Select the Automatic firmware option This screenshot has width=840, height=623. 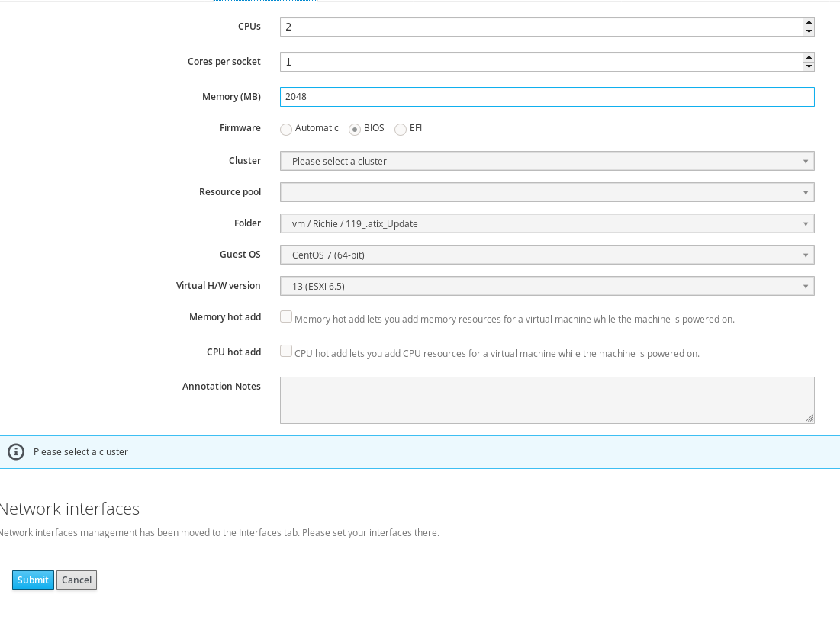(286, 129)
